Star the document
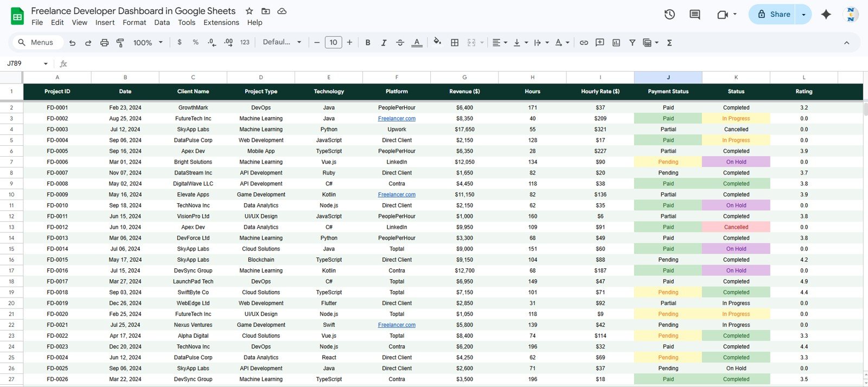868x387 pixels. (249, 11)
